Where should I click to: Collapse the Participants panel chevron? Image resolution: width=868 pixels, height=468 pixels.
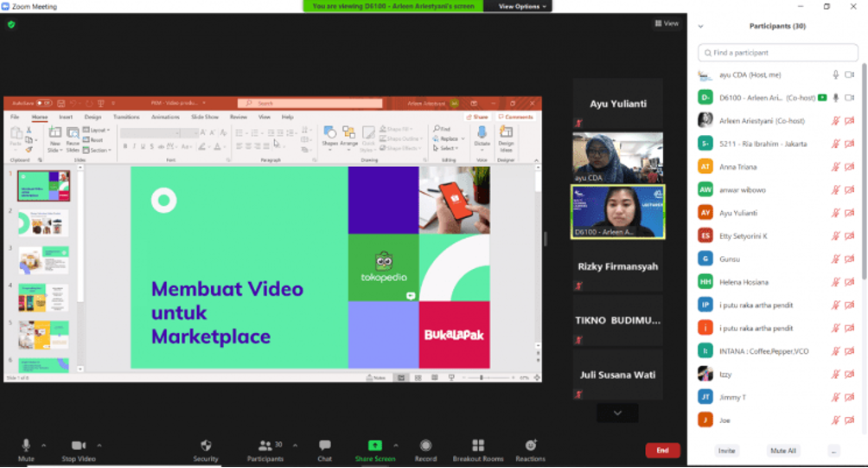click(x=701, y=26)
